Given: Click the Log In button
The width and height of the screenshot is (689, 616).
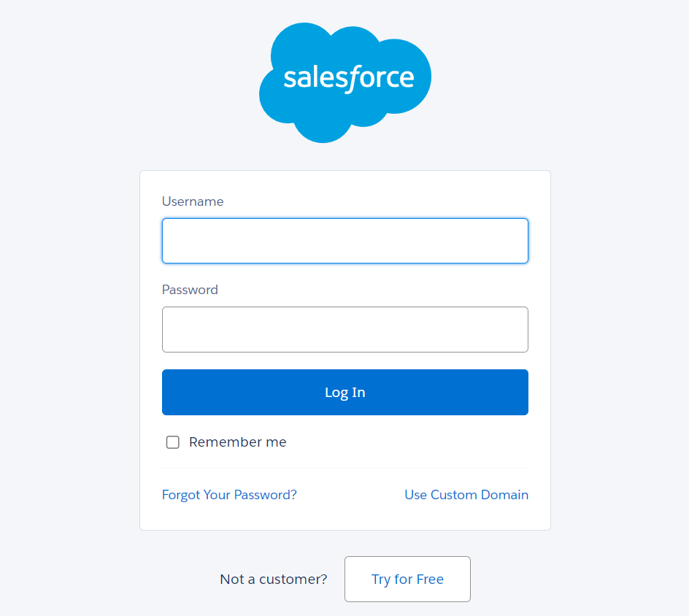Looking at the screenshot, I should pos(344,392).
